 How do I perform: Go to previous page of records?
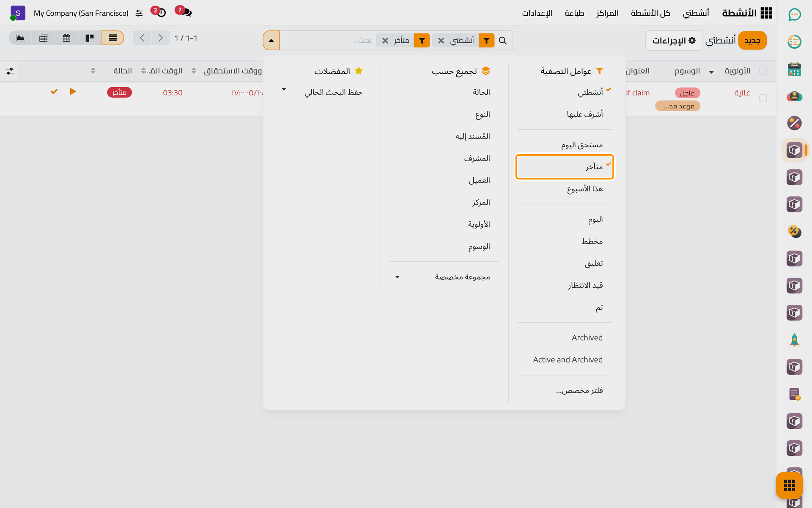pyautogui.click(x=142, y=38)
